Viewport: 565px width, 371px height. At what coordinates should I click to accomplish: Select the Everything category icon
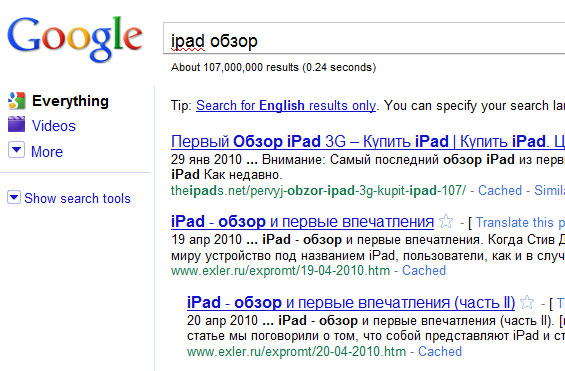[x=17, y=100]
